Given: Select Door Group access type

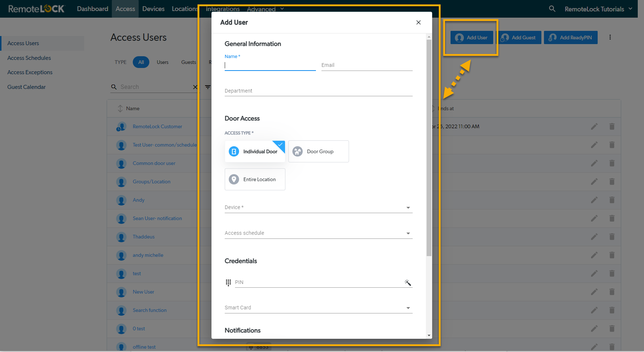Looking at the screenshot, I should pyautogui.click(x=319, y=151).
